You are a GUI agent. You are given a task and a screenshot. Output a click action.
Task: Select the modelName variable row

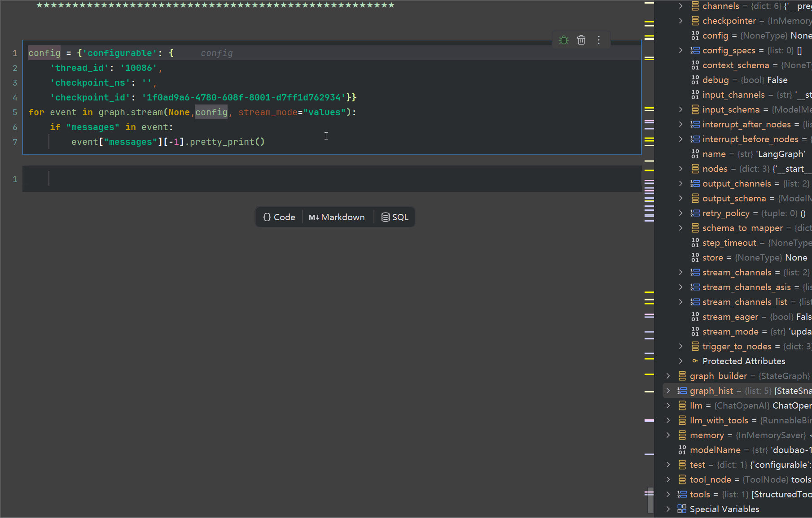pos(715,450)
